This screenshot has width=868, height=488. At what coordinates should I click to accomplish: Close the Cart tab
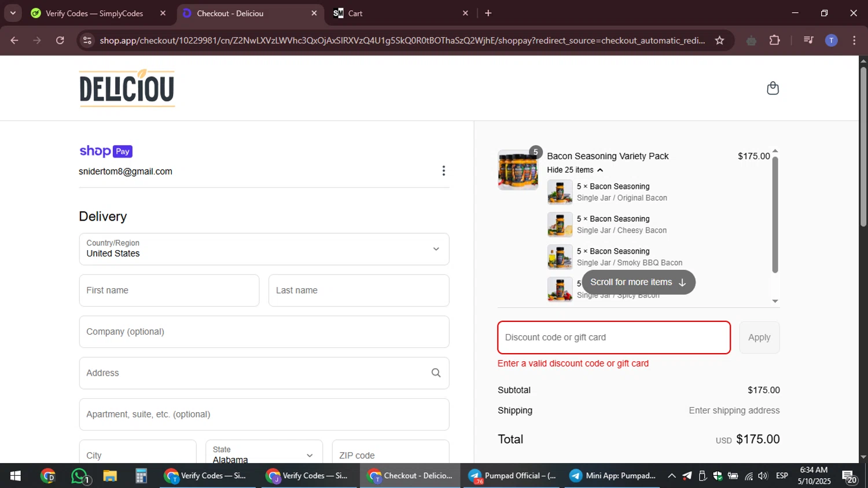(x=465, y=13)
